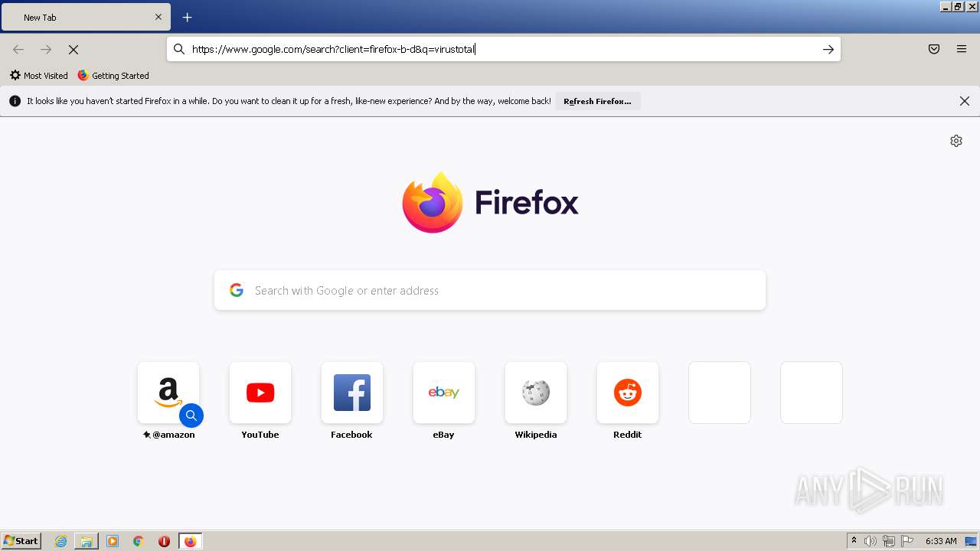Screen dimensions: 980x551
Task: Open Action Center flag icon
Action: 907,541
